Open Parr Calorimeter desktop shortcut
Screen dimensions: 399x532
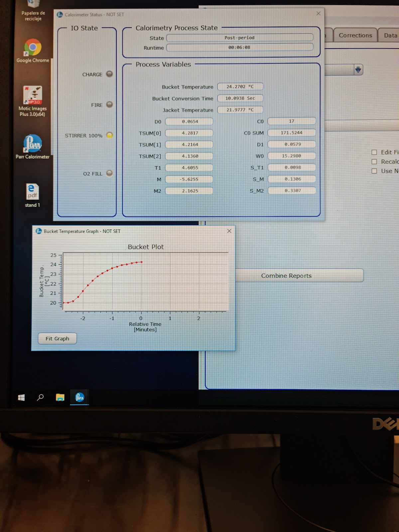33,147
